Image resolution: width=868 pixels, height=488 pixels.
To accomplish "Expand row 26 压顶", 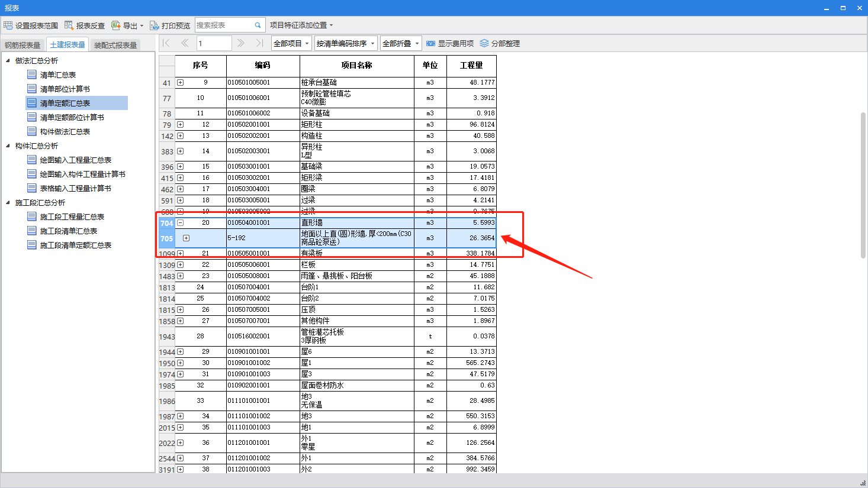I will (180, 310).
